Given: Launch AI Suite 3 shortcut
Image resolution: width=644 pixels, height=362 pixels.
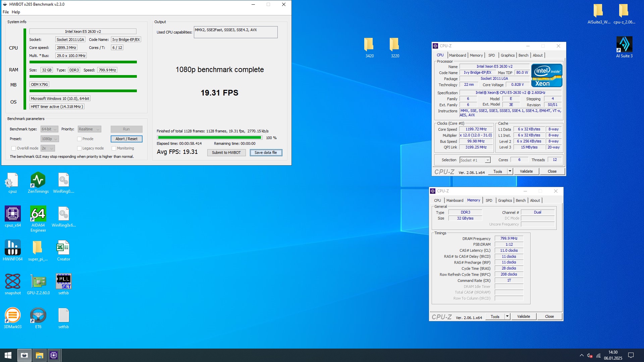Looking at the screenshot, I should [624, 48].
